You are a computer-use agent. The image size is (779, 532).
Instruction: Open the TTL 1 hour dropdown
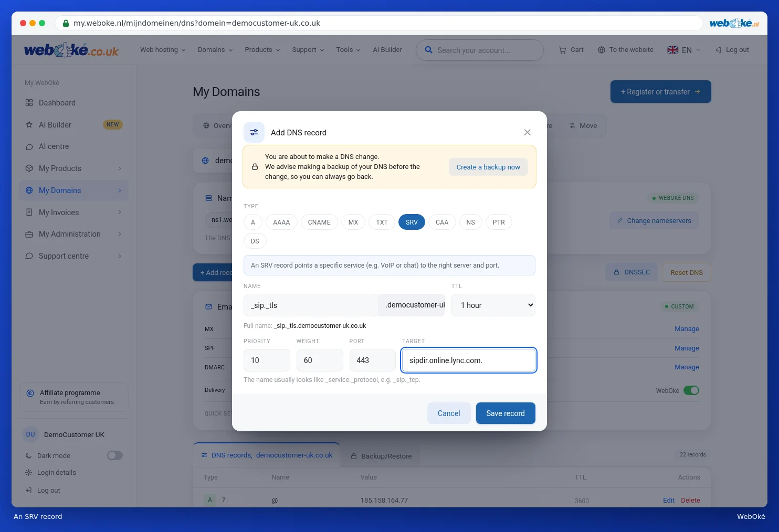[x=493, y=305]
